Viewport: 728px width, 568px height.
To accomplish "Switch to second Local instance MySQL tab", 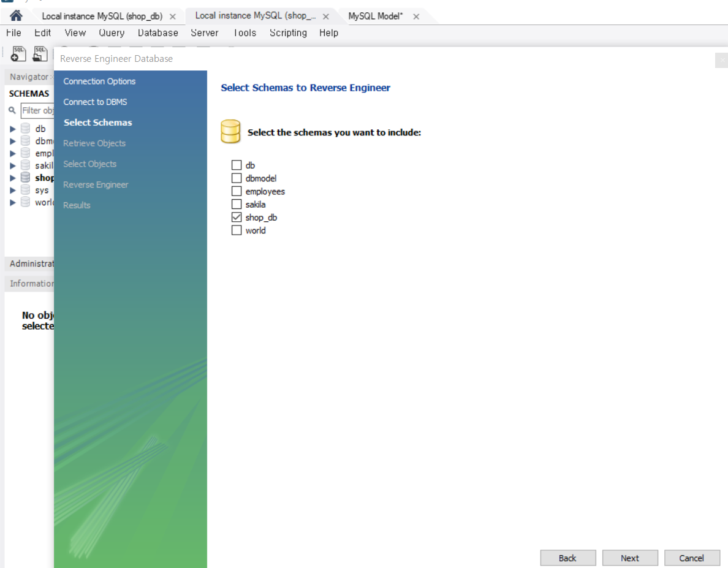I will coord(256,16).
